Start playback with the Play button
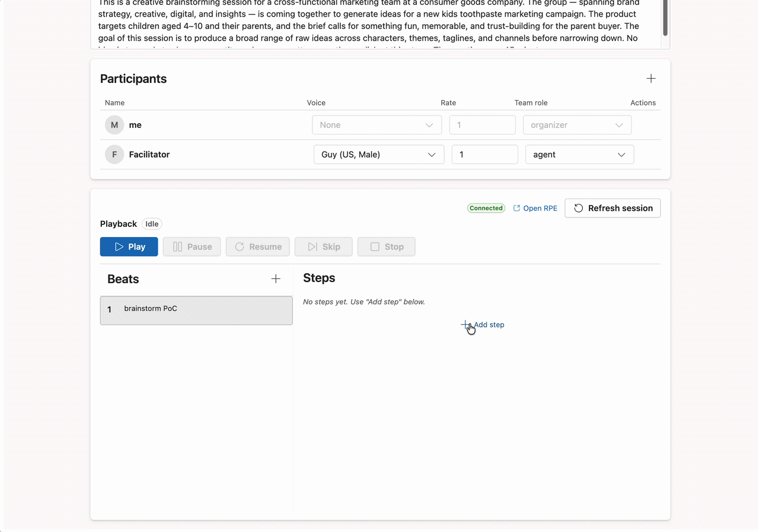759x532 pixels. (129, 246)
